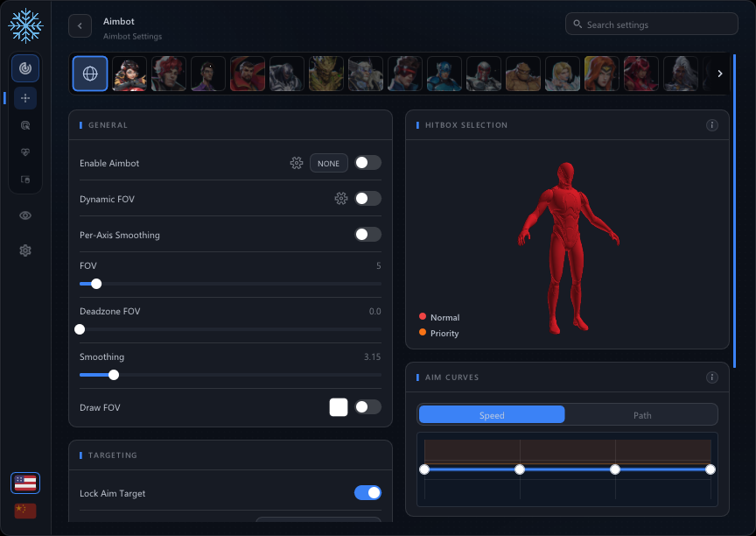Open gear options beside Enable Aimbot
This screenshot has height=536, width=756.
[x=297, y=163]
